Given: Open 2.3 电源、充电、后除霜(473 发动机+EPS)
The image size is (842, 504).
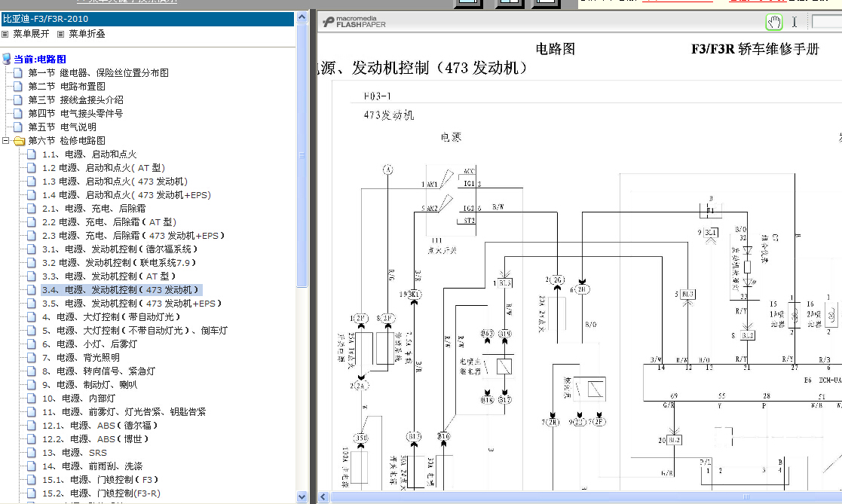Looking at the screenshot, I should pyautogui.click(x=133, y=236).
